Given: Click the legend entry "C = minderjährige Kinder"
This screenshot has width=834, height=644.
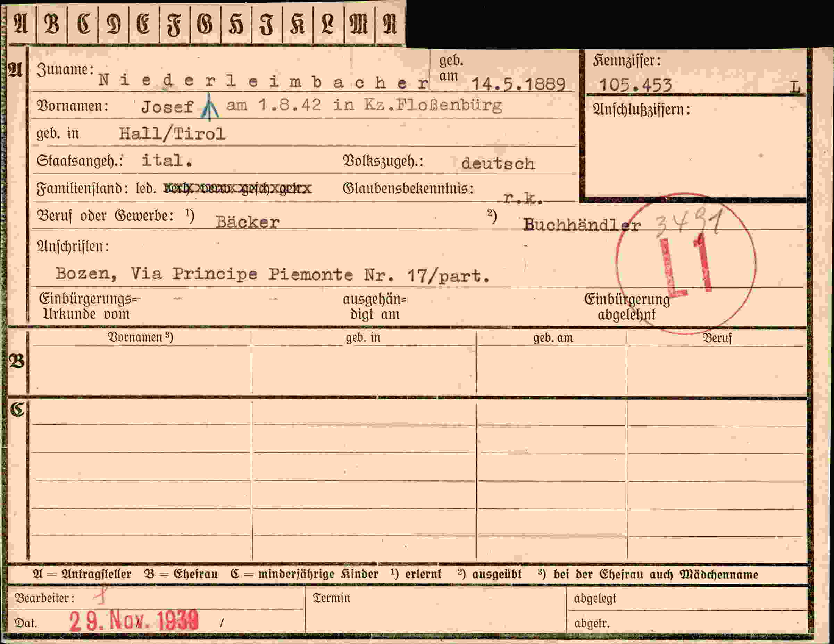Looking at the screenshot, I should click(305, 574).
